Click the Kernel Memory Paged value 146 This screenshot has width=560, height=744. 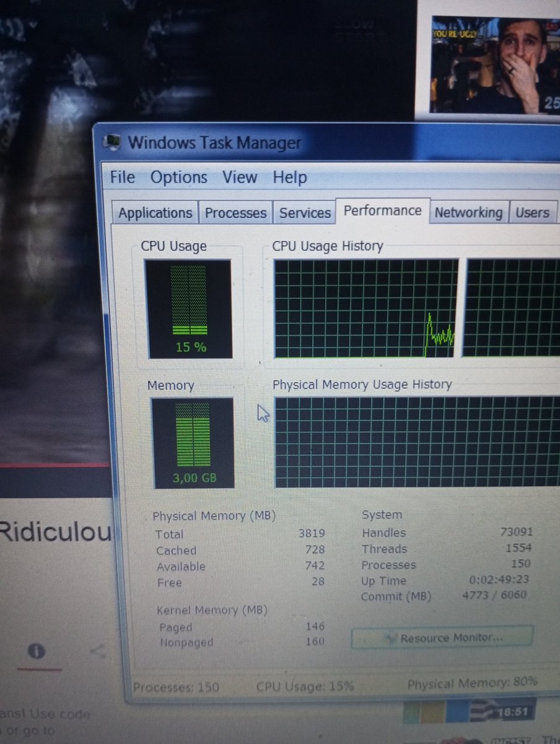315,626
